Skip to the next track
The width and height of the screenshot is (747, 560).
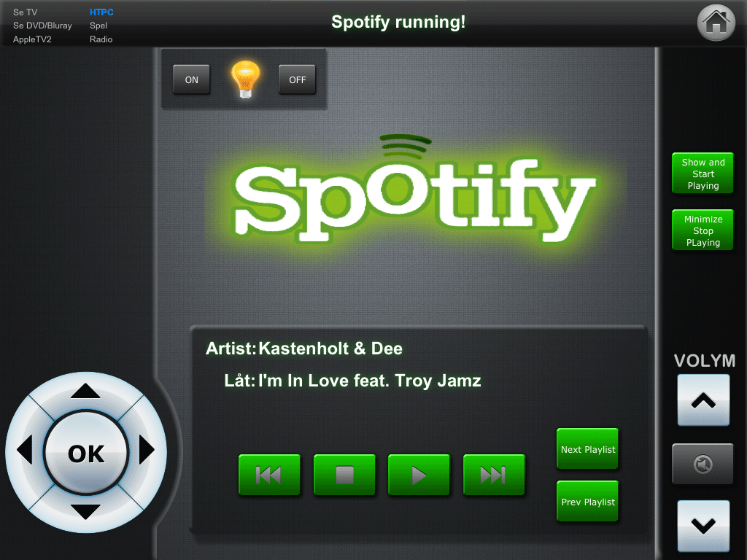tap(494, 475)
